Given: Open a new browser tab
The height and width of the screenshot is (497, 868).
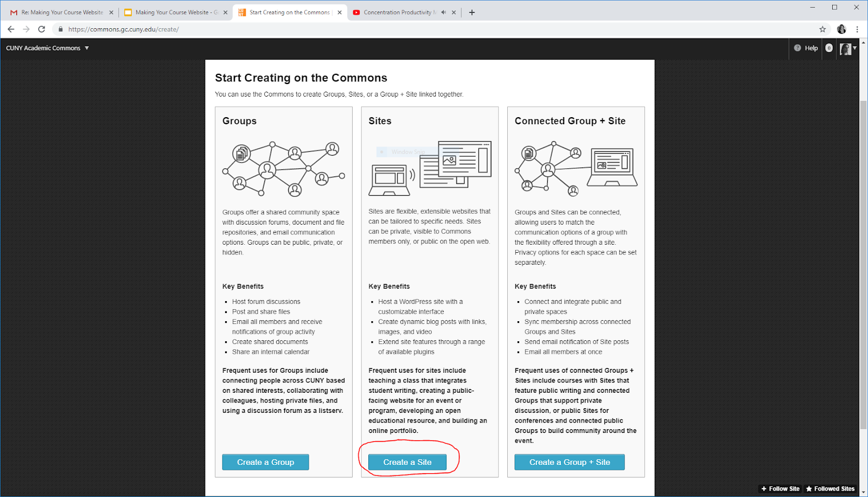Looking at the screenshot, I should coord(472,12).
